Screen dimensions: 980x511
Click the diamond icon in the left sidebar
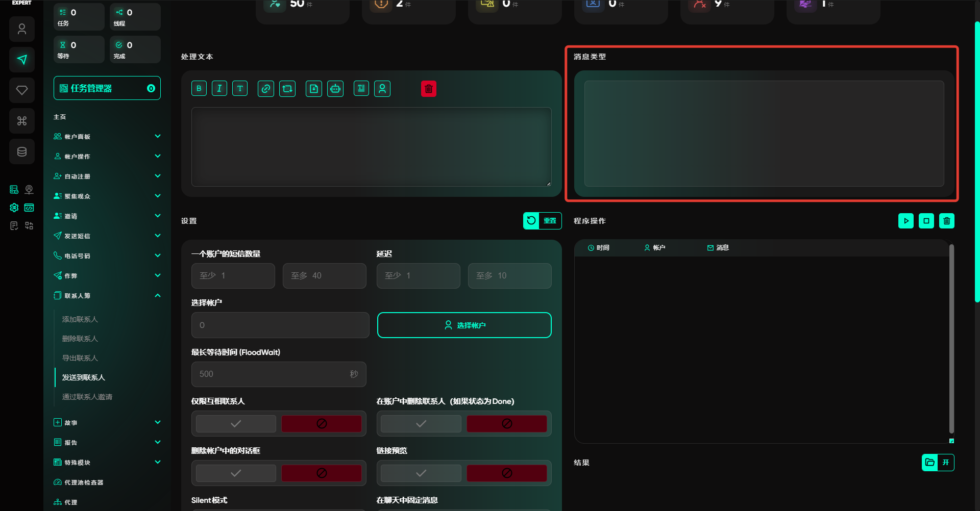coord(22,90)
